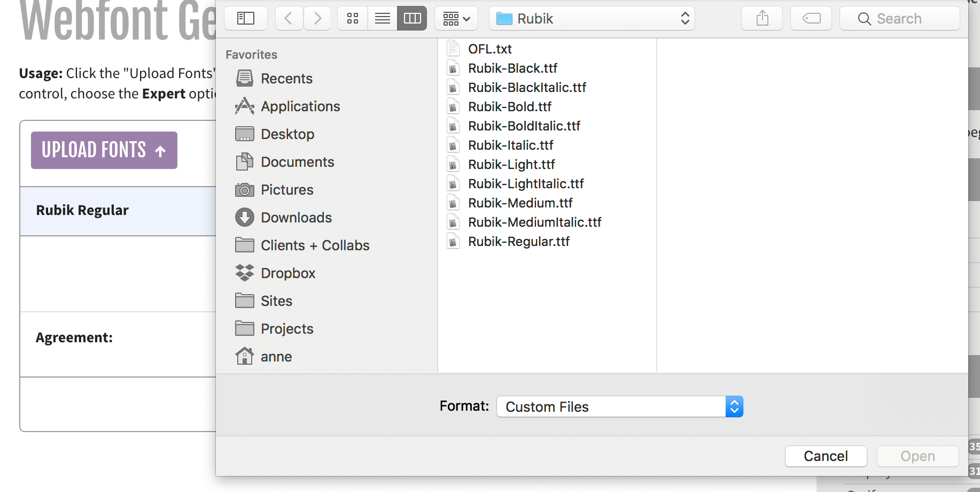Open the Rubik folder path dropdown
Image resolution: width=980 pixels, height=492 pixels.
coord(592,19)
